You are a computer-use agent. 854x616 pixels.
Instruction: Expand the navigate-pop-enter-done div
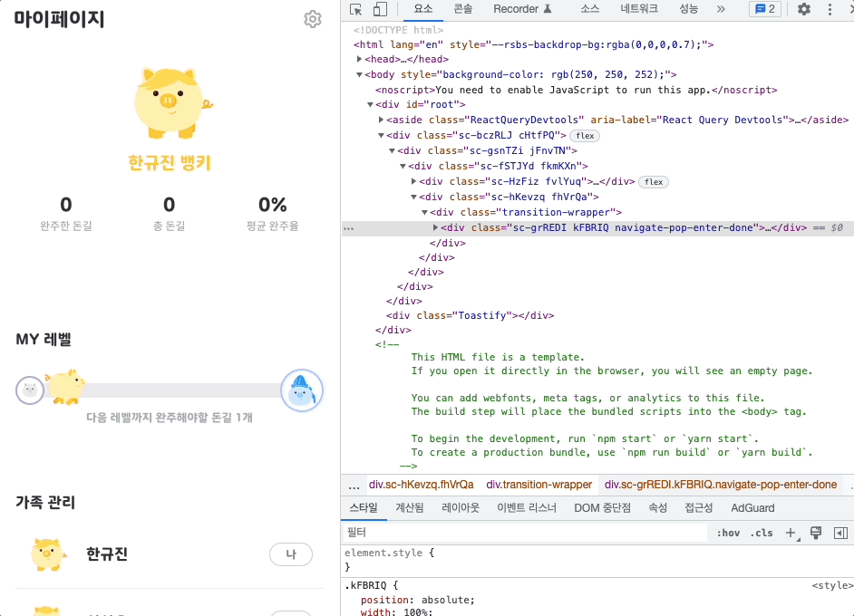[x=436, y=227]
